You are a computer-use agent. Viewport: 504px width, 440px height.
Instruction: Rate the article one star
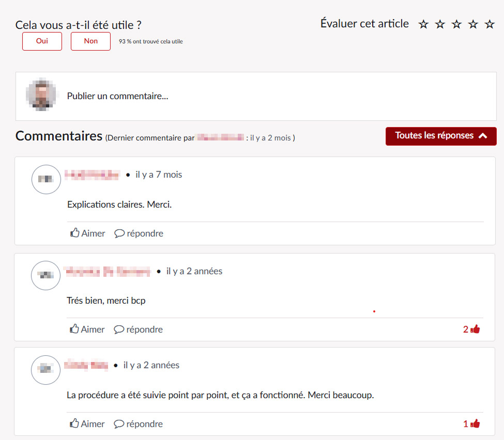pos(423,24)
